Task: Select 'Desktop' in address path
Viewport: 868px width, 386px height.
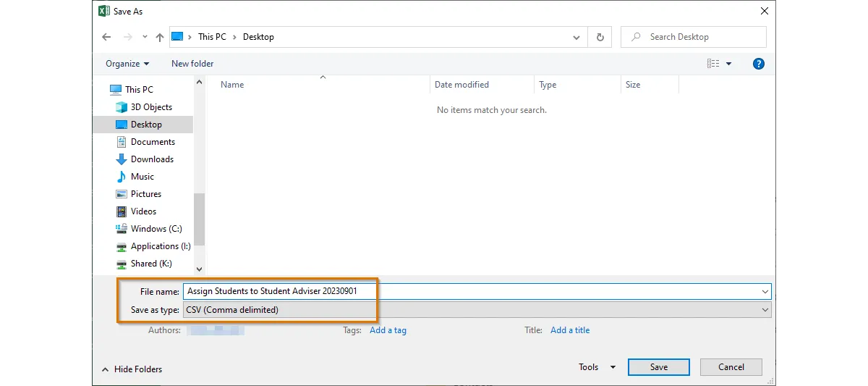Action: click(x=258, y=37)
